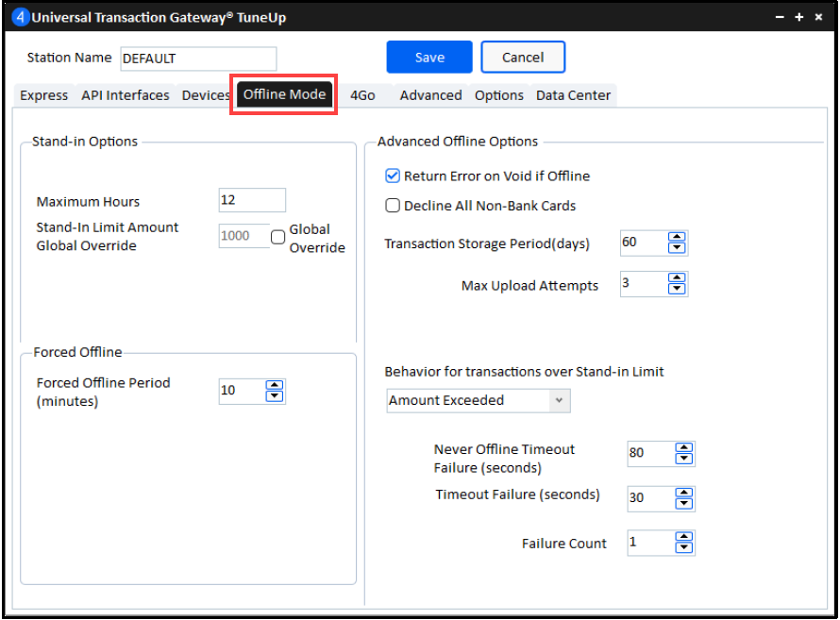Screen dimensions: 840x620
Task: Increase the Failure Count value
Action: (x=684, y=537)
